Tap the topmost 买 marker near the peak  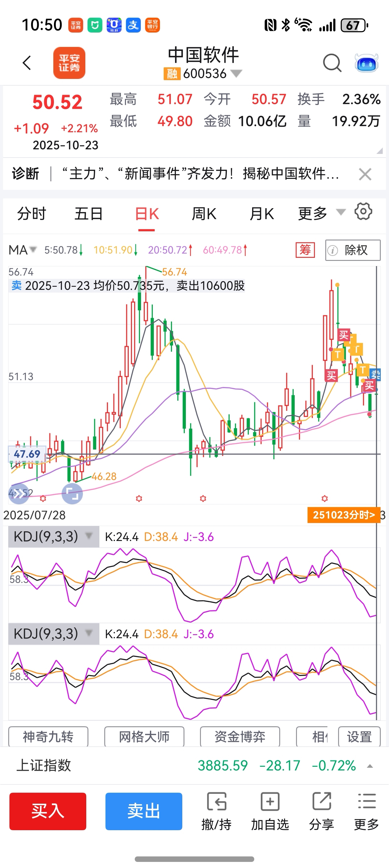[344, 335]
